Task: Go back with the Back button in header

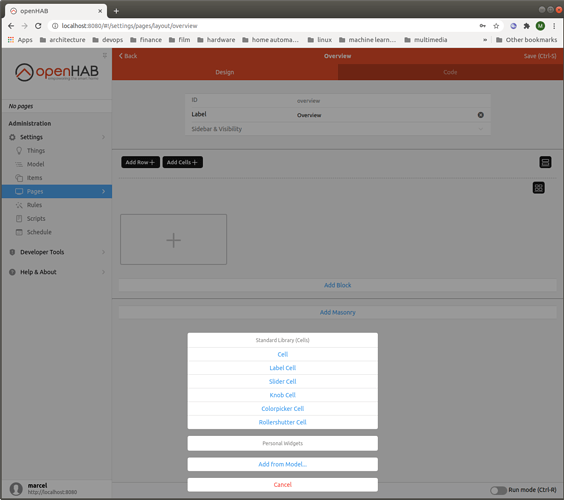Action: coord(128,56)
